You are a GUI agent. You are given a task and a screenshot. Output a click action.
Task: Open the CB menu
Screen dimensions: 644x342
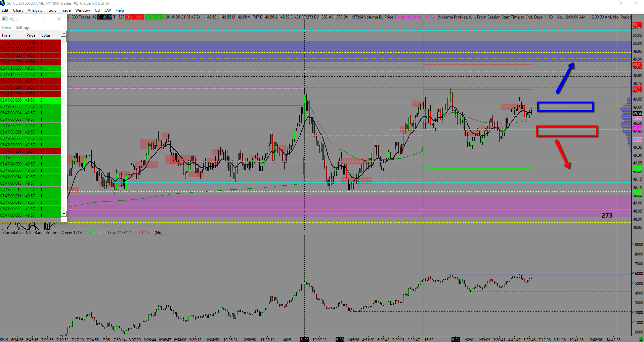click(97, 10)
